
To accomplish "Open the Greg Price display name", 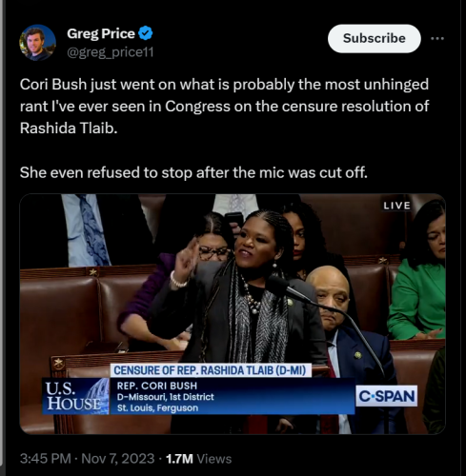I will pos(101,33).
